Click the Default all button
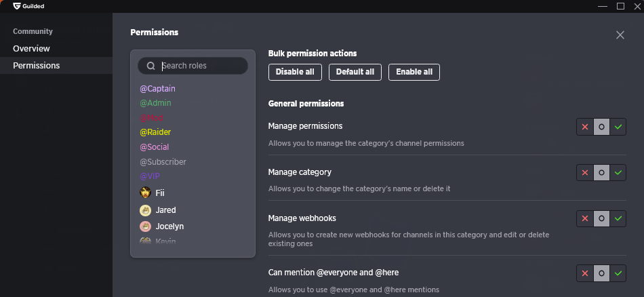 click(x=355, y=72)
